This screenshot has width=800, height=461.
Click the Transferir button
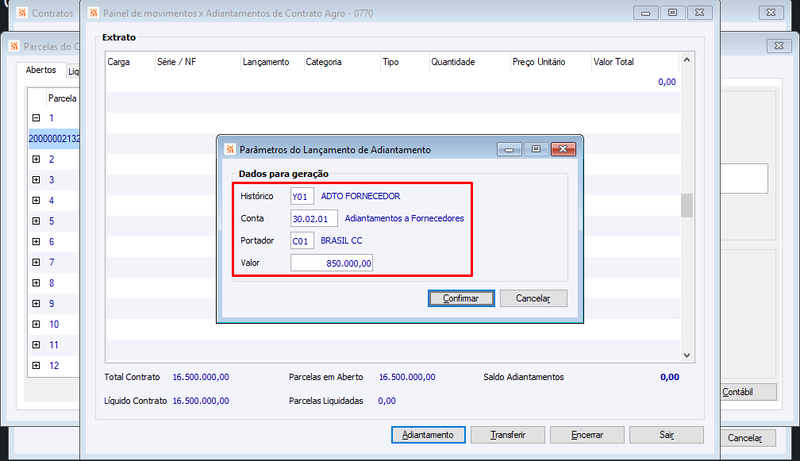point(508,435)
